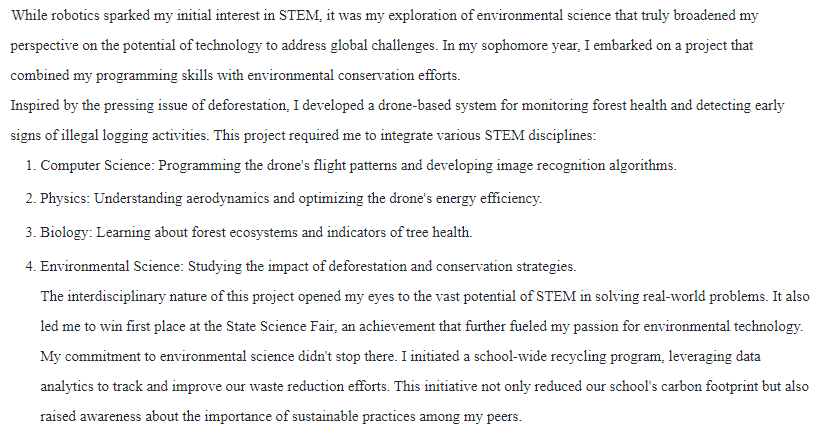This screenshot has height=440, width=840.
Task: Click the list number 3 marker
Action: click(x=30, y=232)
